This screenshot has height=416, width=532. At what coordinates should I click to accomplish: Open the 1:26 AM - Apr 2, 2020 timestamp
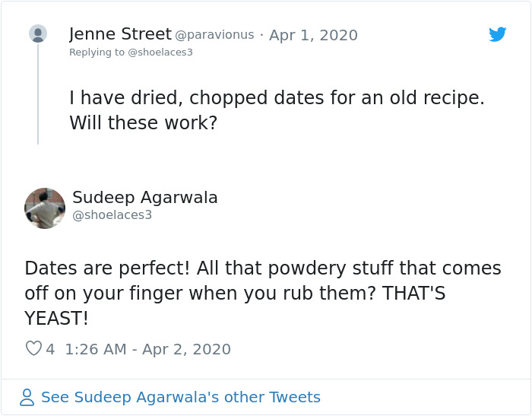[x=147, y=349]
